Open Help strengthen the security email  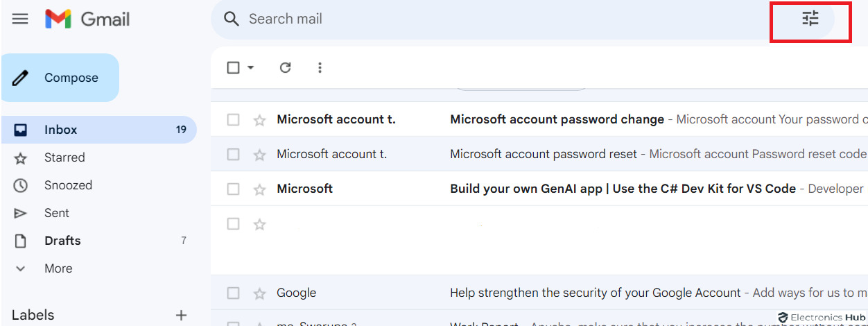[x=539, y=293]
